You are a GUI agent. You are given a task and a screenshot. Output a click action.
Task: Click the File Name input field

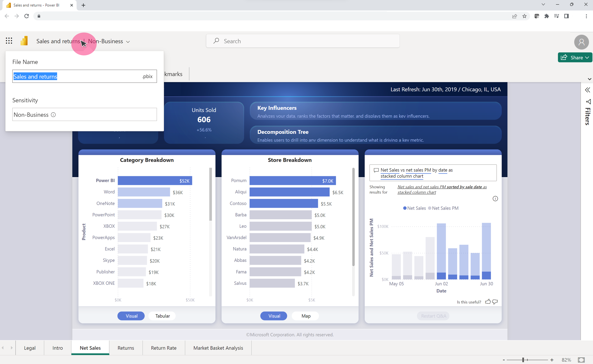pyautogui.click(x=84, y=76)
